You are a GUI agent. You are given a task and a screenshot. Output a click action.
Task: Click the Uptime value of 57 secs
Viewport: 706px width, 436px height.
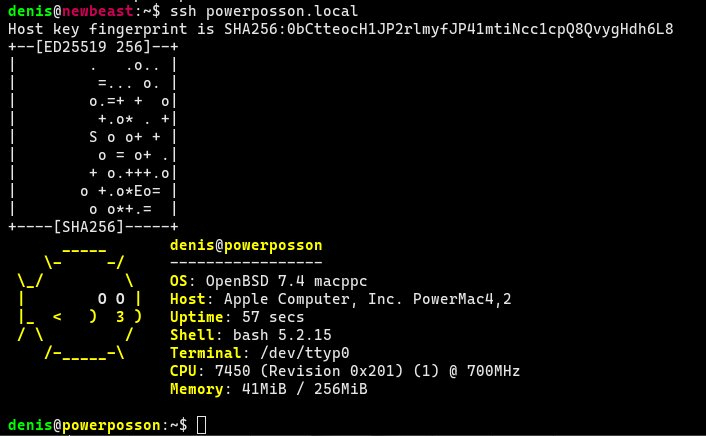(262, 317)
